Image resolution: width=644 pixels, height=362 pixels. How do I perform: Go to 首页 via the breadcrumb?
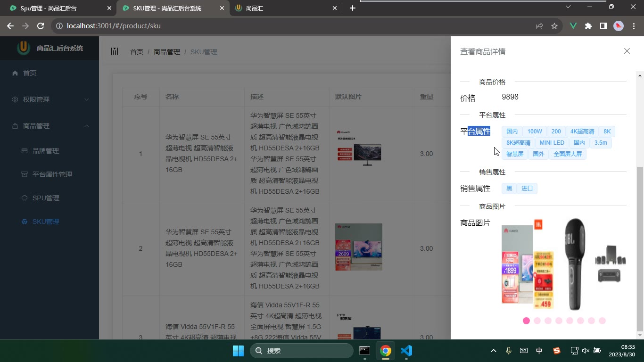pos(137,52)
